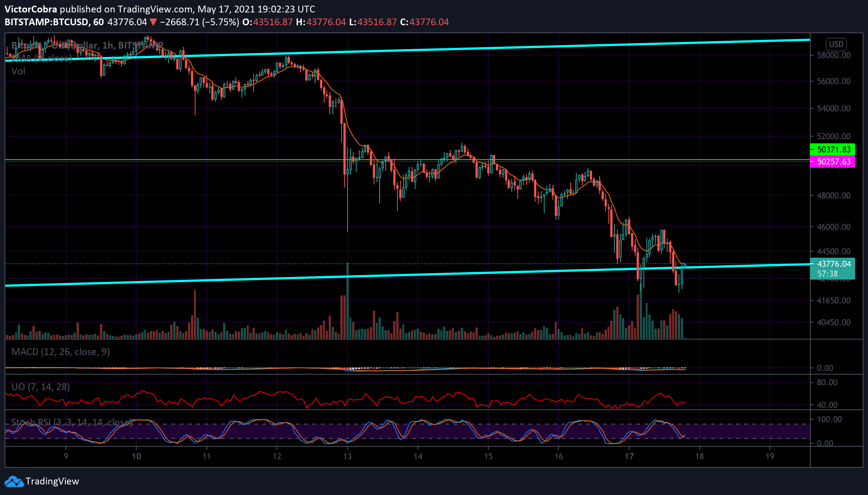Open the TradingView wordmark link
The width and height of the screenshot is (868, 495).
click(x=52, y=481)
